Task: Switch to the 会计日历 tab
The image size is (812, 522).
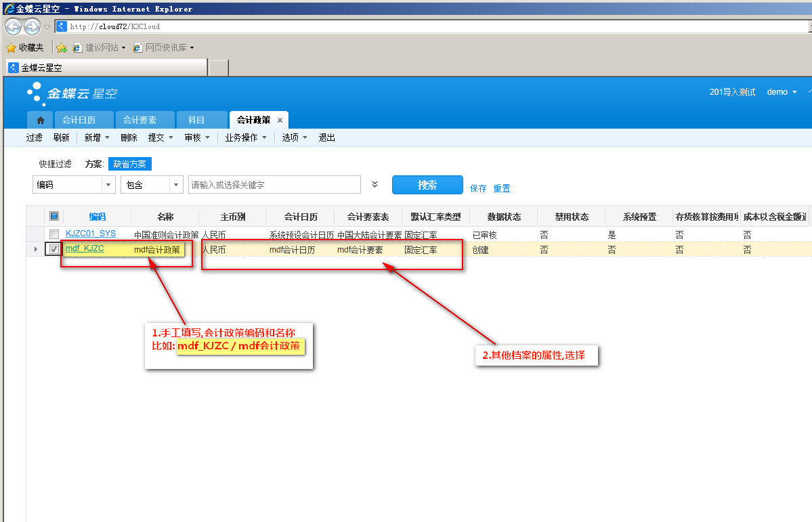Action: pyautogui.click(x=83, y=120)
